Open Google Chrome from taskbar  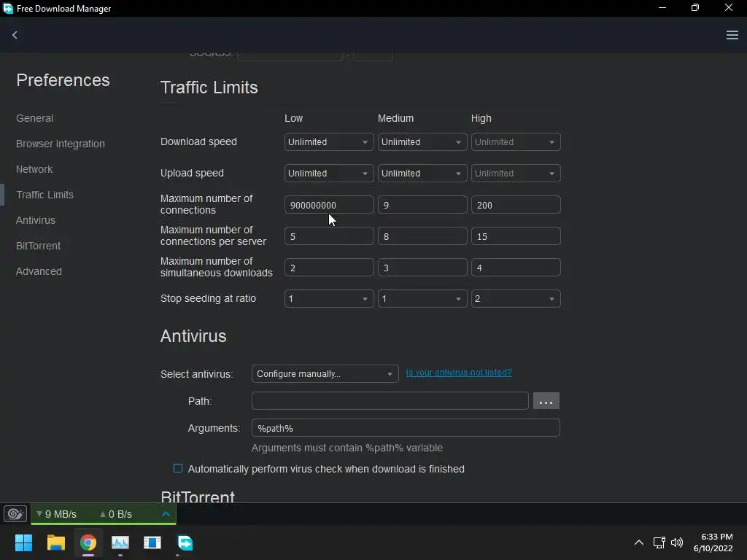(x=88, y=542)
